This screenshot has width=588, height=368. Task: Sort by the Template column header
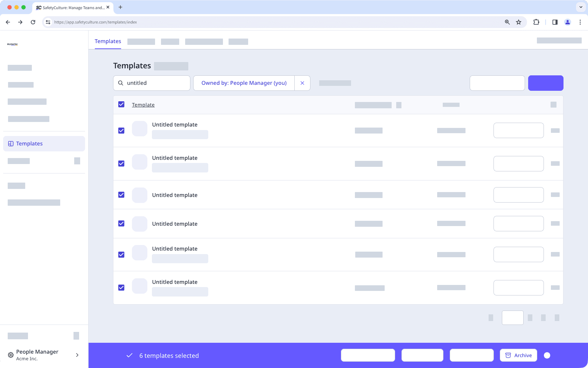tap(143, 104)
